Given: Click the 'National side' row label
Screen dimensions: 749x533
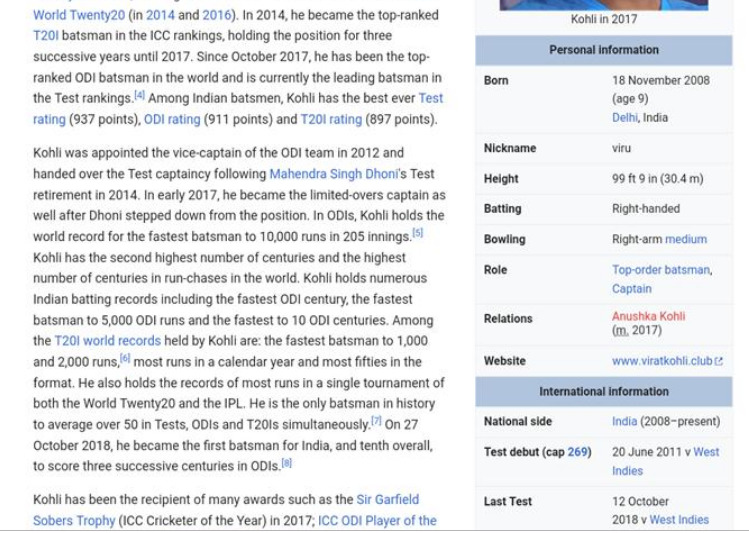Looking at the screenshot, I should 518,421.
